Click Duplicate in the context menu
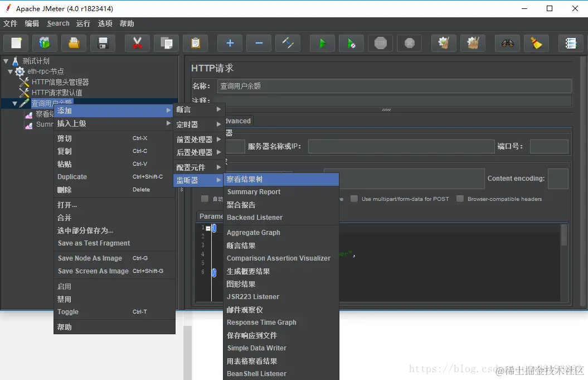588x380 pixels. (114, 176)
